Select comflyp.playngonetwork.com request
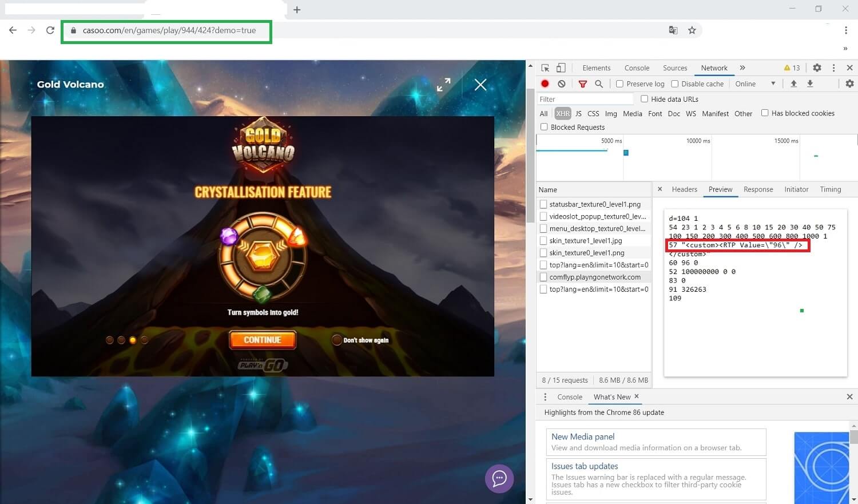 pyautogui.click(x=594, y=277)
